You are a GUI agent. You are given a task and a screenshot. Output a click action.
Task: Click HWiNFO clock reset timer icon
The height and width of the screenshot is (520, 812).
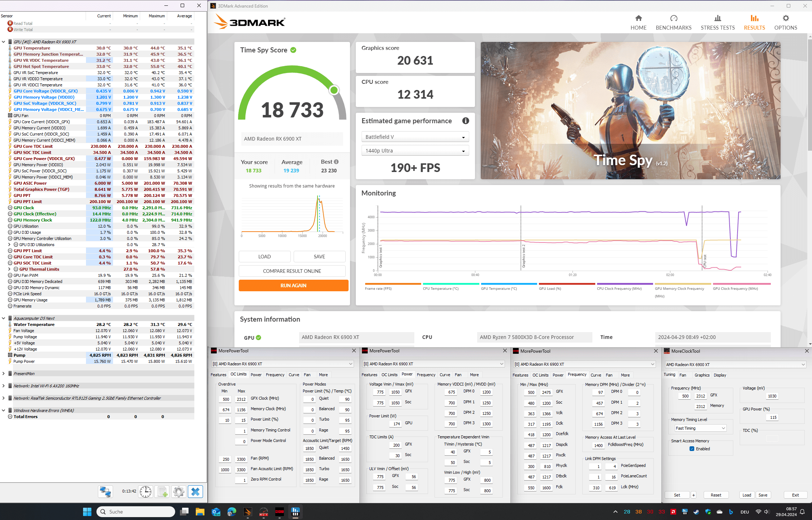click(x=146, y=491)
